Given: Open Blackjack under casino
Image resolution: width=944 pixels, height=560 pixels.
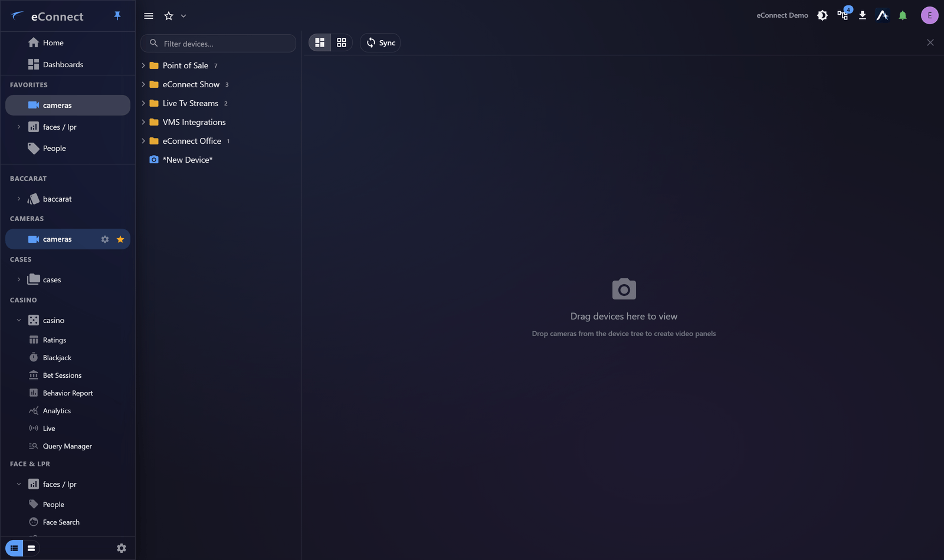Looking at the screenshot, I should click(68, 358).
